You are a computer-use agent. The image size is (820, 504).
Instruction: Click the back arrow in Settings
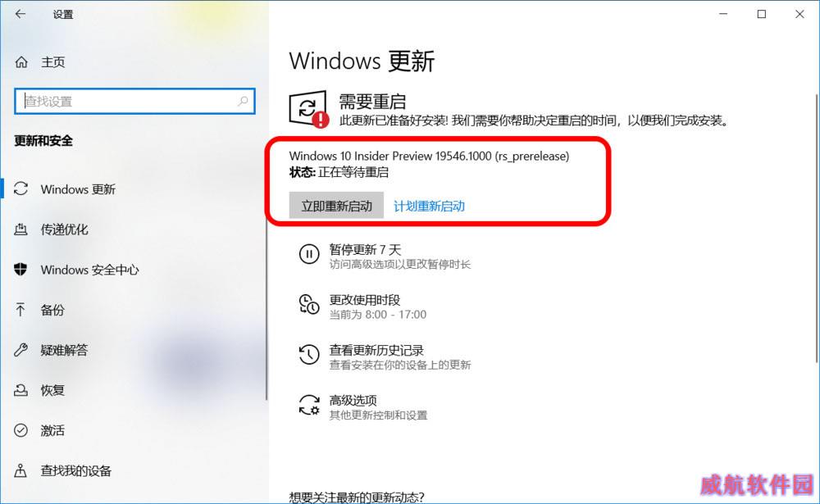pos(20,14)
